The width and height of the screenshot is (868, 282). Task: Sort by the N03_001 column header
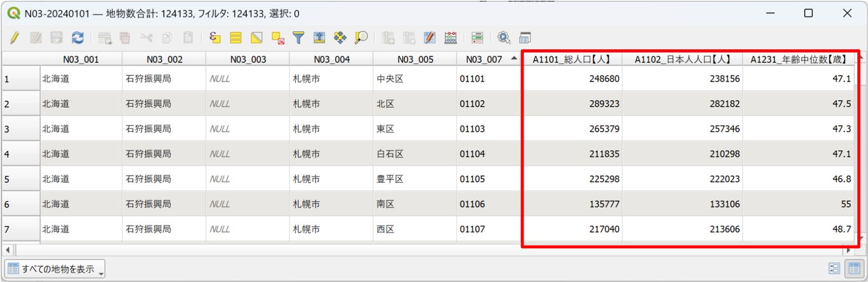[x=81, y=59]
